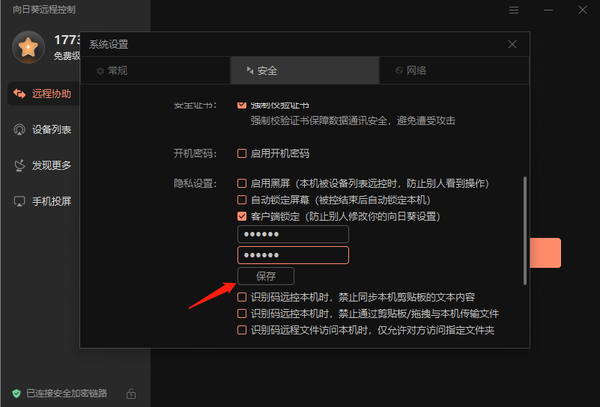Viewport: 600px width, 407px height.
Task: Minimize the 向日葵 main window
Action: [x=548, y=10]
